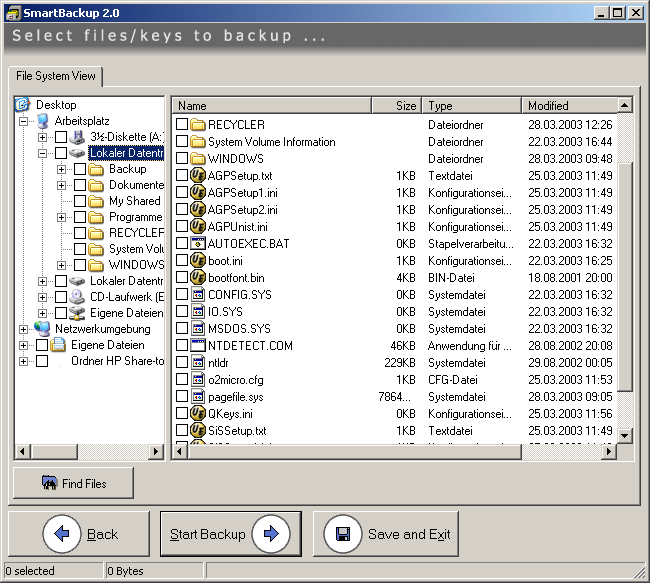
Task: Expand the Programme folder node
Action: tap(61, 217)
